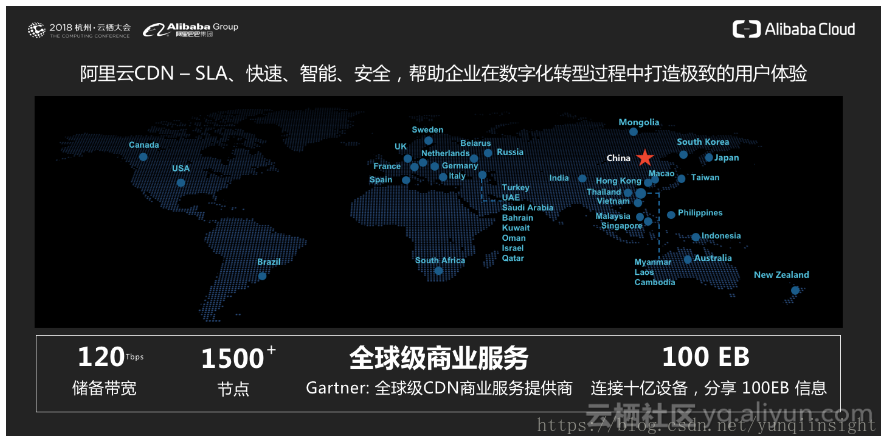The width and height of the screenshot is (888, 445).
Task: Click the 120 Tbps figure
Action: pos(110,357)
